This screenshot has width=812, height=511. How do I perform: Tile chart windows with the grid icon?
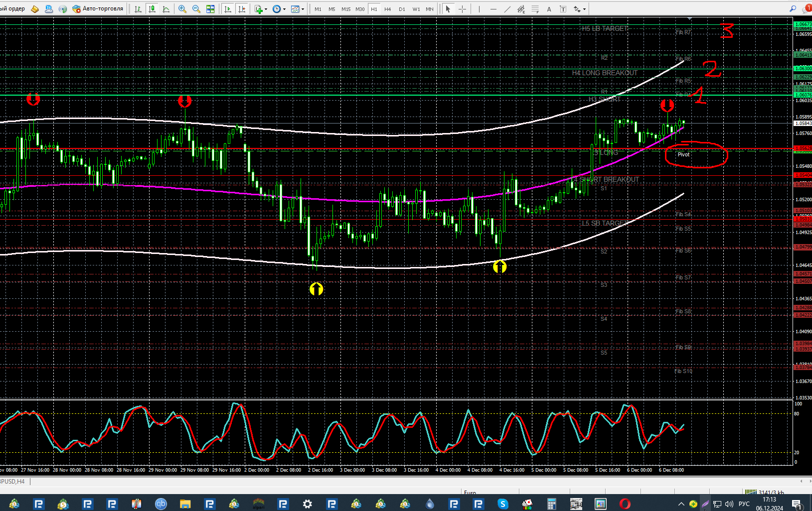pos(210,9)
